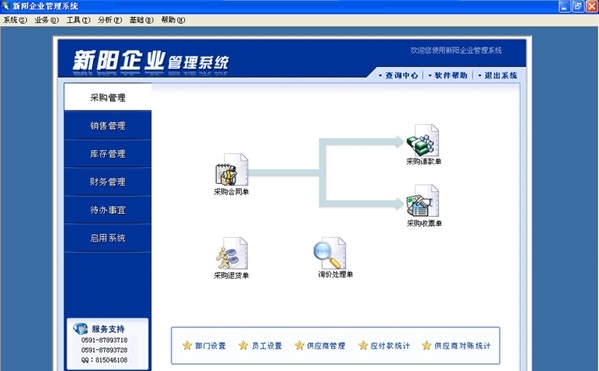Select the 采购管理 sidebar tab
The width and height of the screenshot is (599, 371).
coord(108,97)
